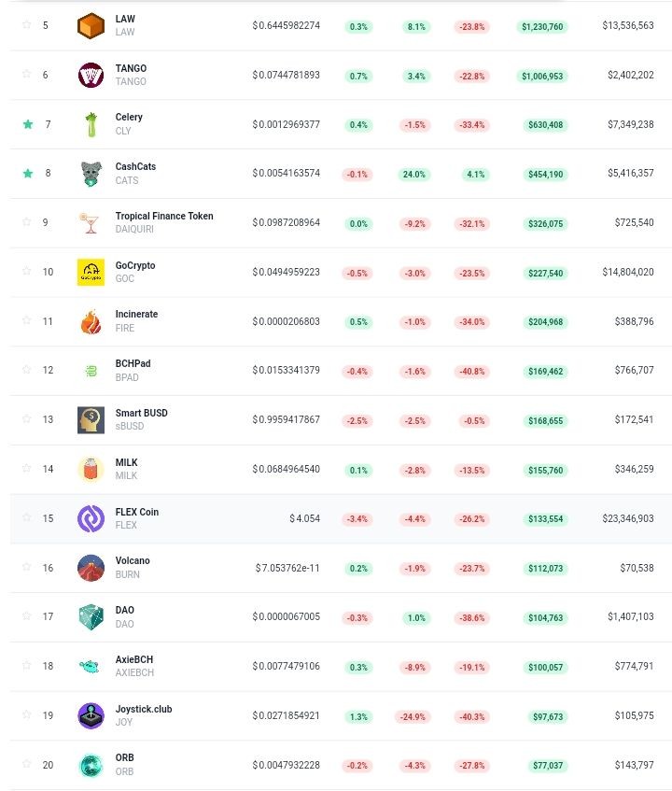Open the Smart BUSD token page
The width and height of the screenshot is (672, 791).
tap(141, 413)
